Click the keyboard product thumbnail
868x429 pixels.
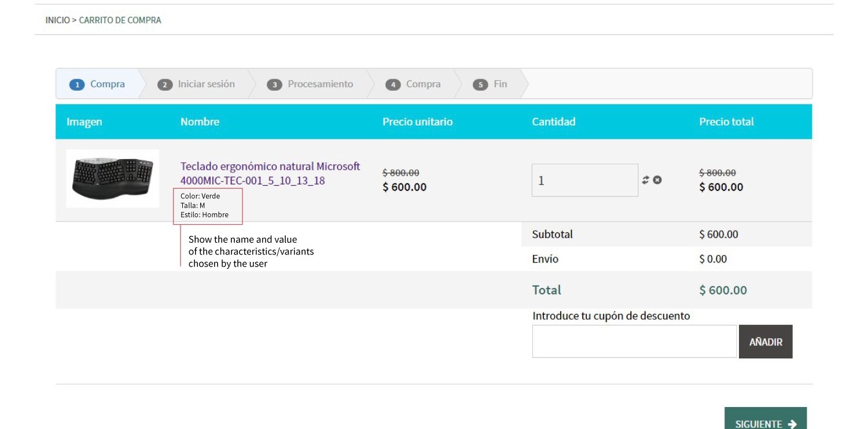[x=113, y=179]
